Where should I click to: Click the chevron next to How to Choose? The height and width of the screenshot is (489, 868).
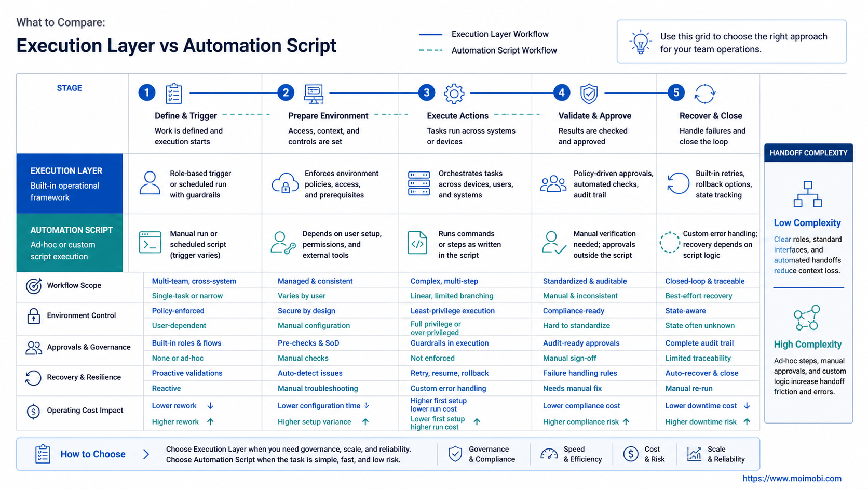tap(146, 454)
